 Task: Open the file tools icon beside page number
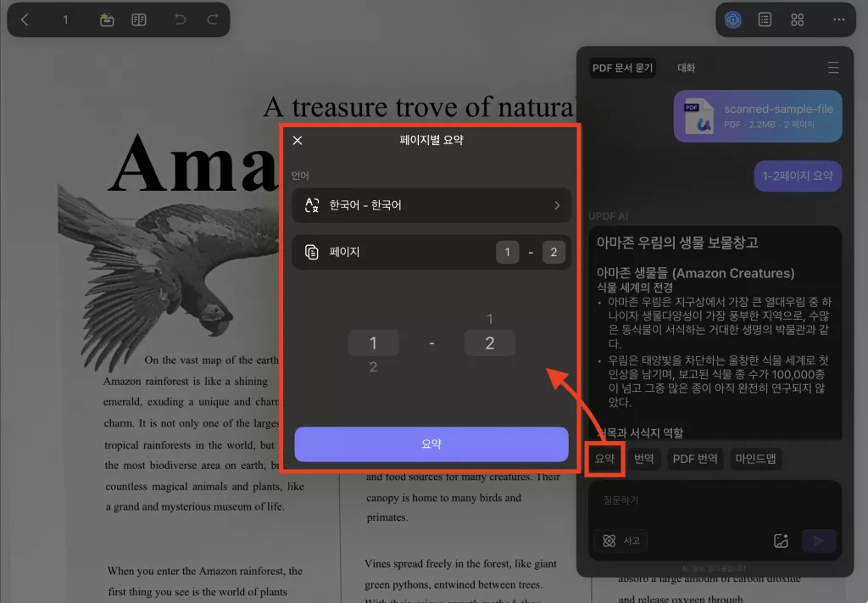coord(105,19)
